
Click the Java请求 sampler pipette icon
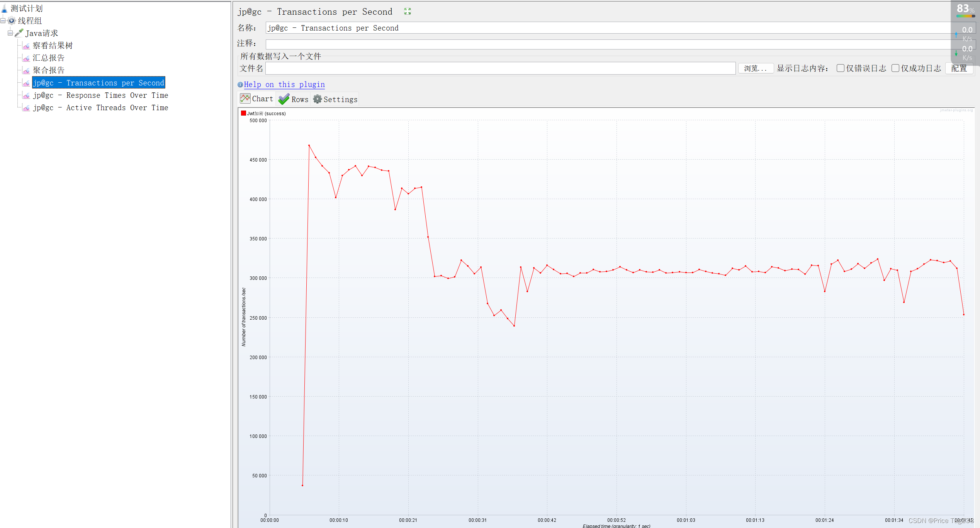[19, 33]
